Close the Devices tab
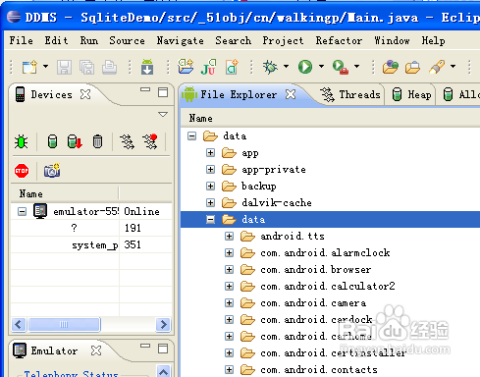Image resolution: width=480 pixels, height=377 pixels. pyautogui.click(x=85, y=94)
